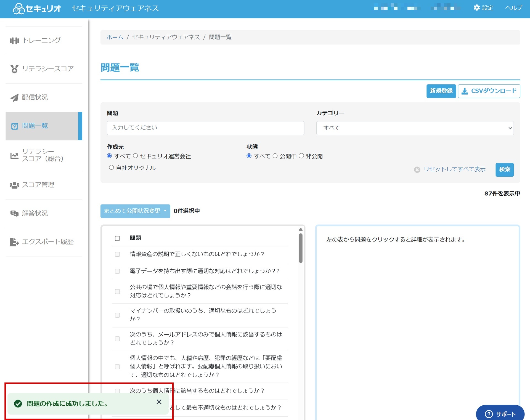Click the 検索 button

click(505, 169)
